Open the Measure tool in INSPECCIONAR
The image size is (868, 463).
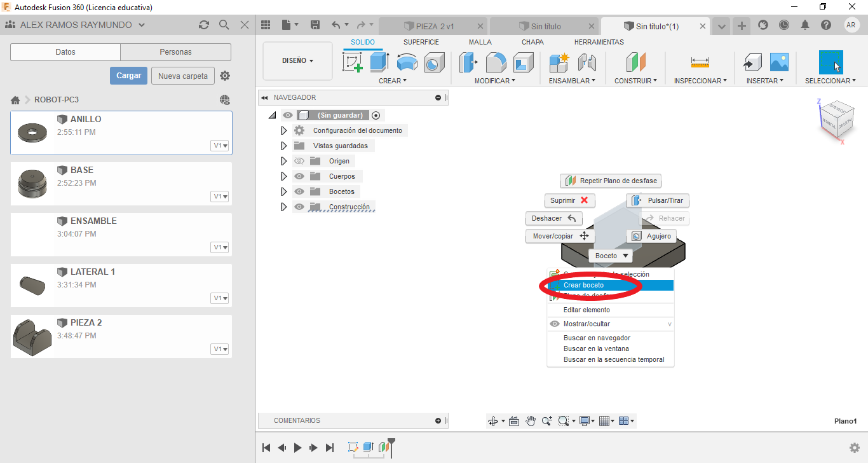click(700, 62)
